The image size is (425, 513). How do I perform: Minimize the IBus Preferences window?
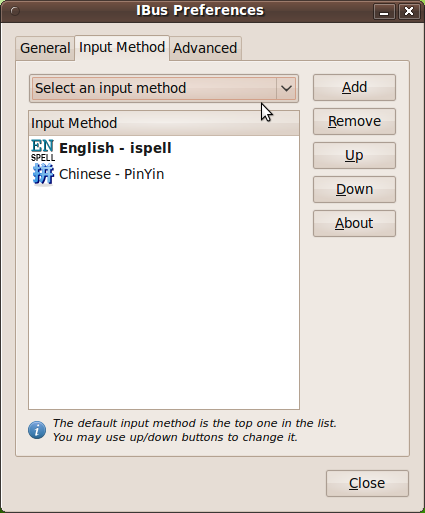pyautogui.click(x=384, y=12)
